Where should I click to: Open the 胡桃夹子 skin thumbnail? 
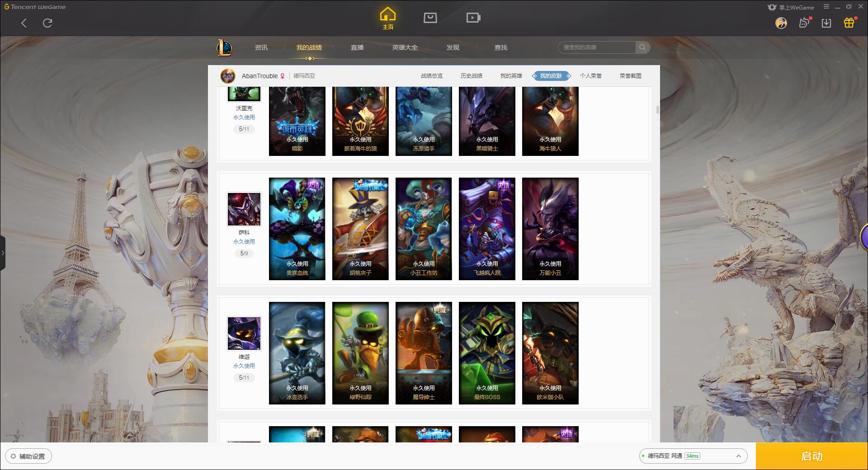360,229
